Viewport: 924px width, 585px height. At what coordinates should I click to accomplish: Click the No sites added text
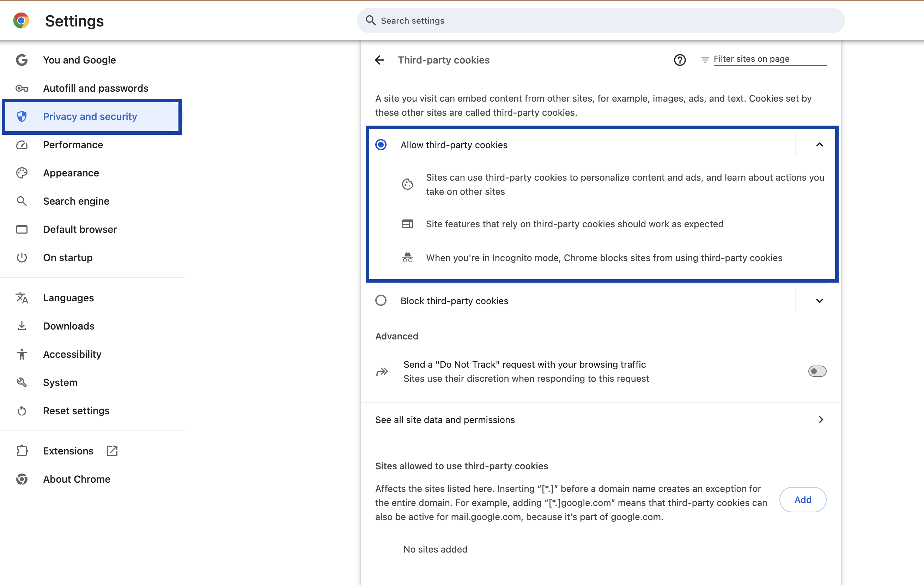point(435,549)
